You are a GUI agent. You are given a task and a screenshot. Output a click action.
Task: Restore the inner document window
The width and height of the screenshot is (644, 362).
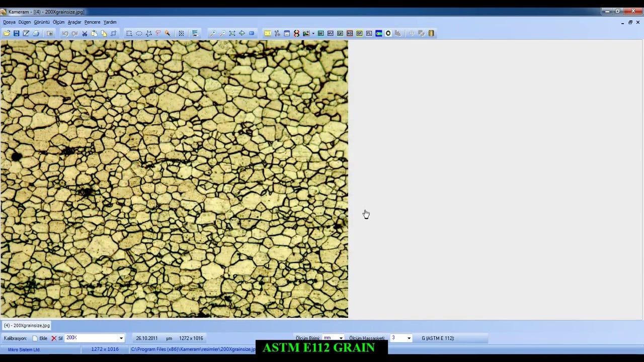630,22
